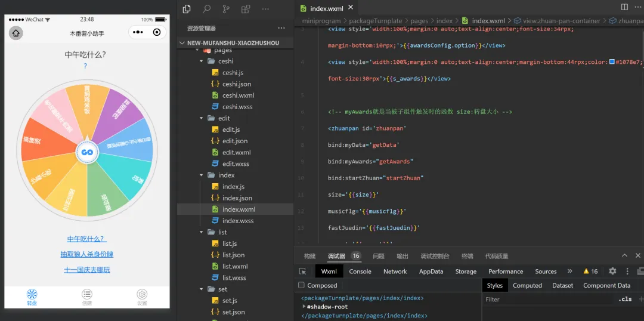Open the 问题 panel tab
The width and height of the screenshot is (644, 321).
click(379, 256)
